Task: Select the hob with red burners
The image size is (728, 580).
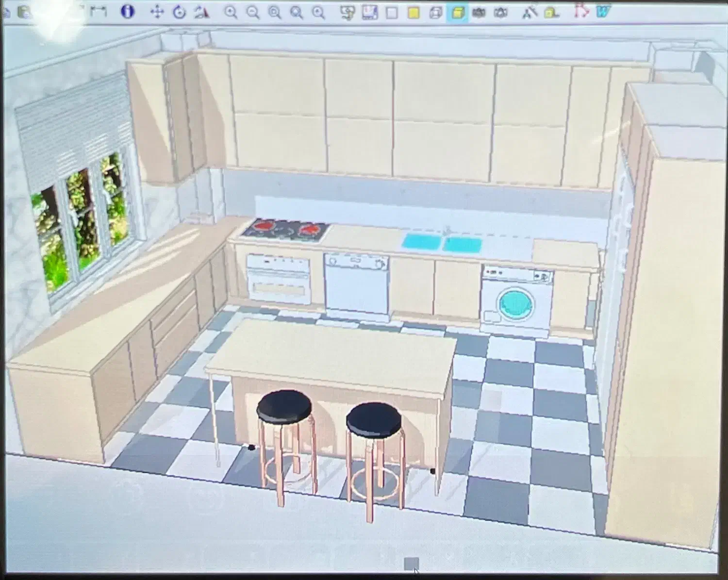Action: (286, 230)
